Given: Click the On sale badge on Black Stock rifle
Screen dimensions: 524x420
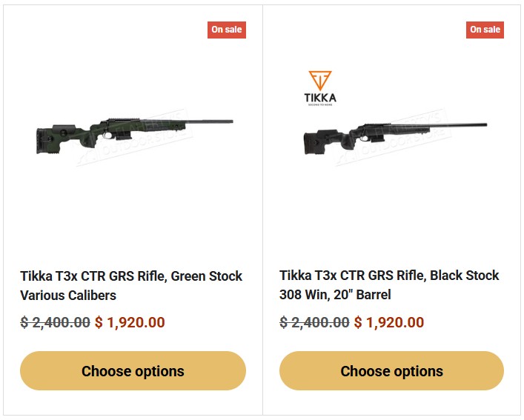Looking at the screenshot, I should tap(485, 30).
